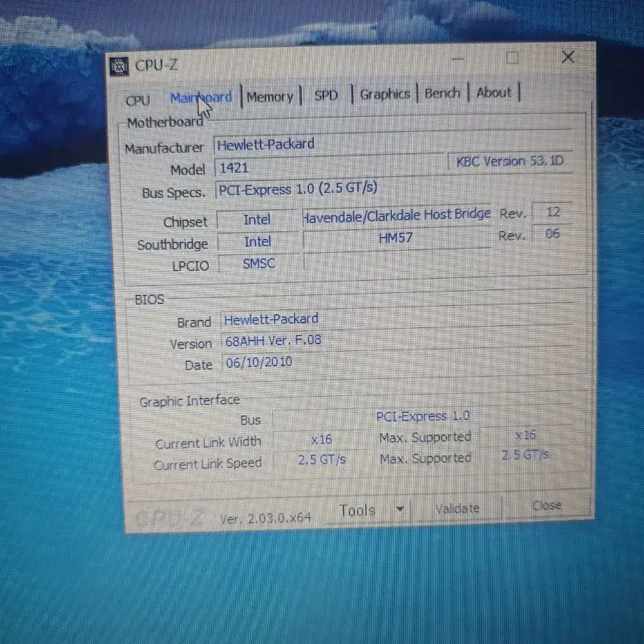Click the Havendale/Clarkdale Host Bridge field
This screenshot has width=644, height=644.
396,215
